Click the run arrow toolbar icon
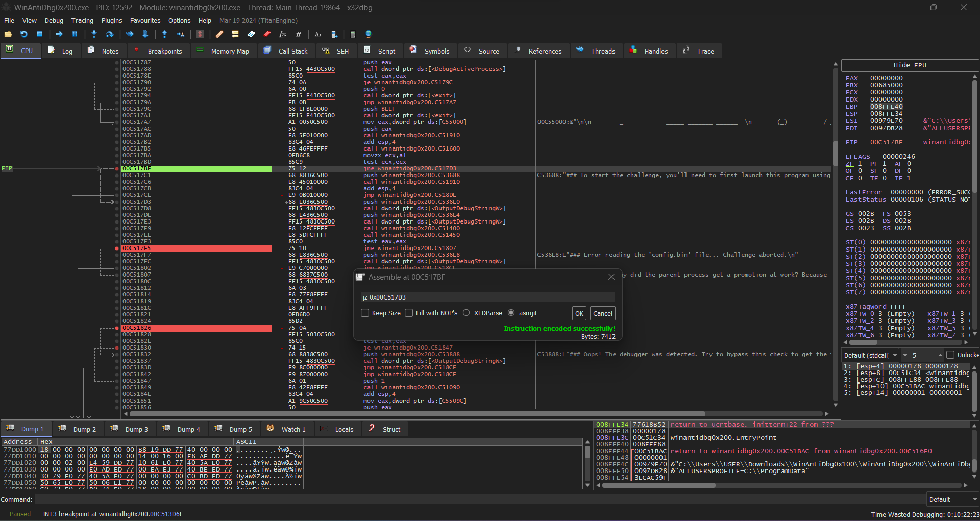Viewport: 980px width, 521px height. [59, 34]
